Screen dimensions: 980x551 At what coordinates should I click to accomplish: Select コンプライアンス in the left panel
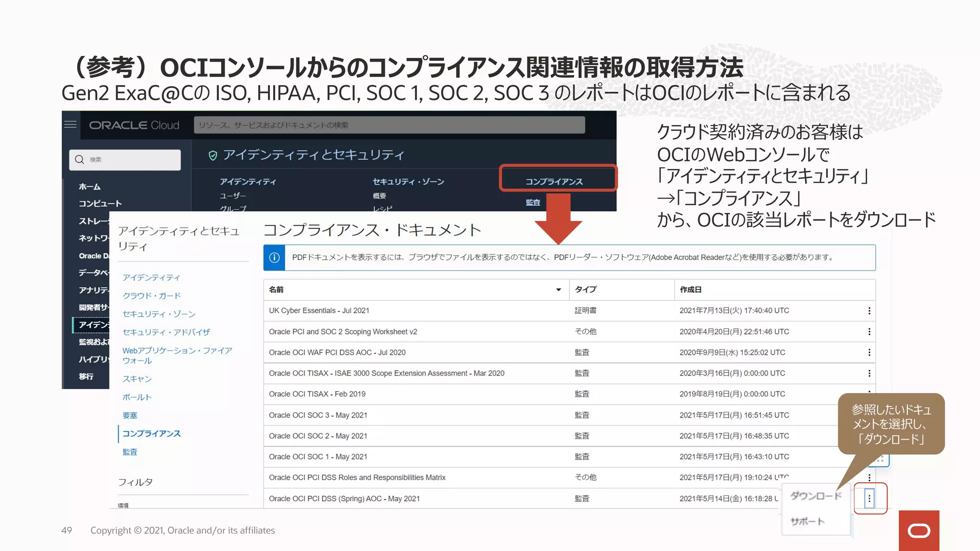tap(151, 433)
